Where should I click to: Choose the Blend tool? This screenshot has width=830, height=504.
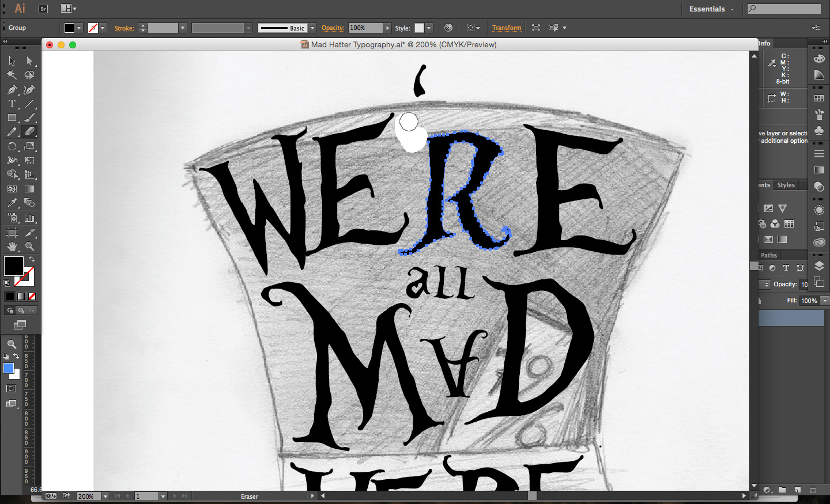(x=29, y=203)
